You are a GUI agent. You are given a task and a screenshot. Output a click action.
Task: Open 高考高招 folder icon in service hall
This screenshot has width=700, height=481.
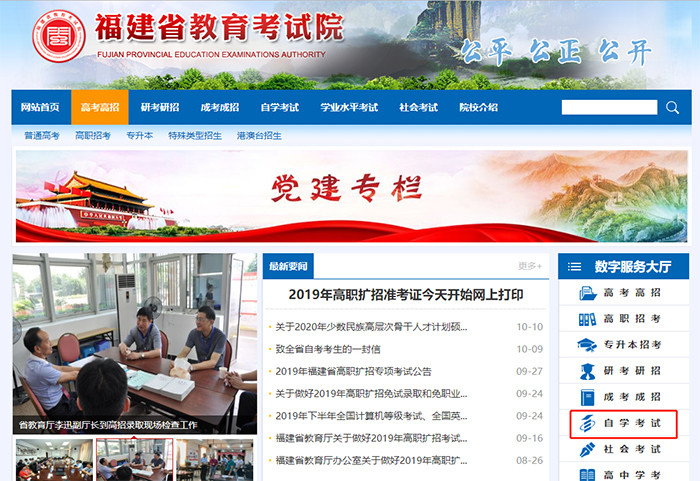click(x=587, y=293)
